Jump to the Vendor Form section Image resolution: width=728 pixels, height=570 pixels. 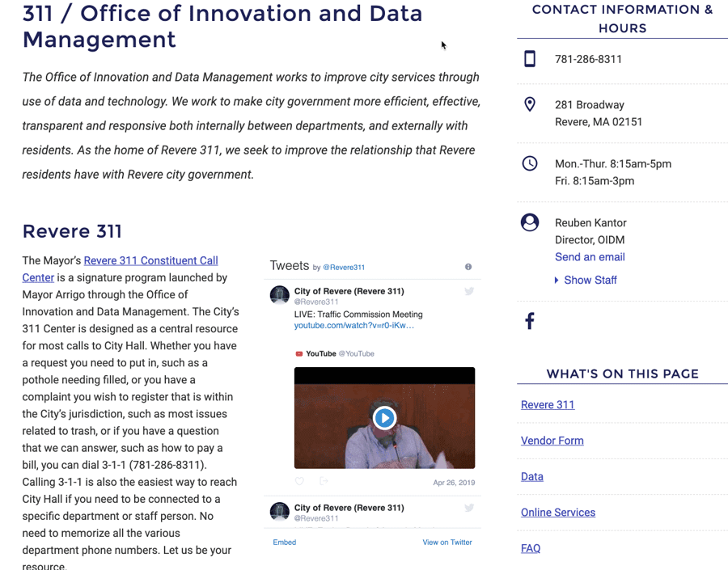click(552, 441)
